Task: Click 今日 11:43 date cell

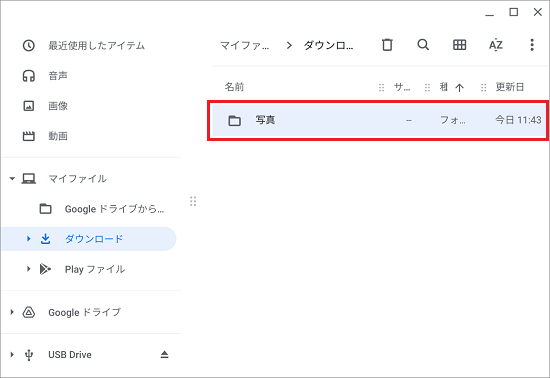Action: click(518, 120)
